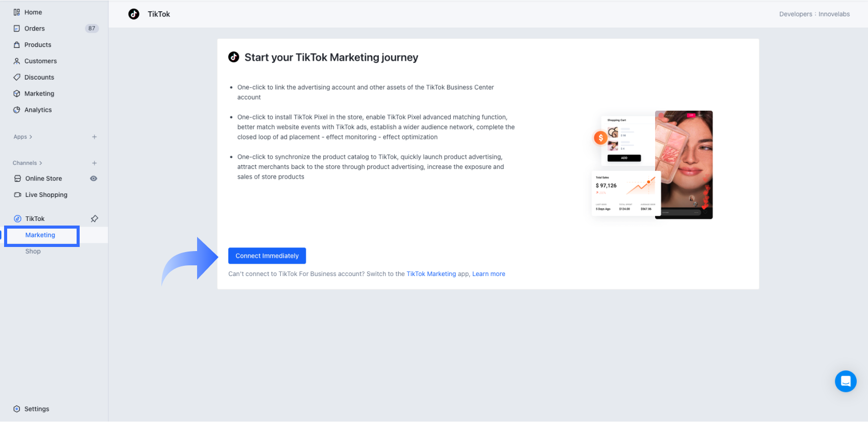Open the Customers person icon
868x422 pixels.
[17, 61]
